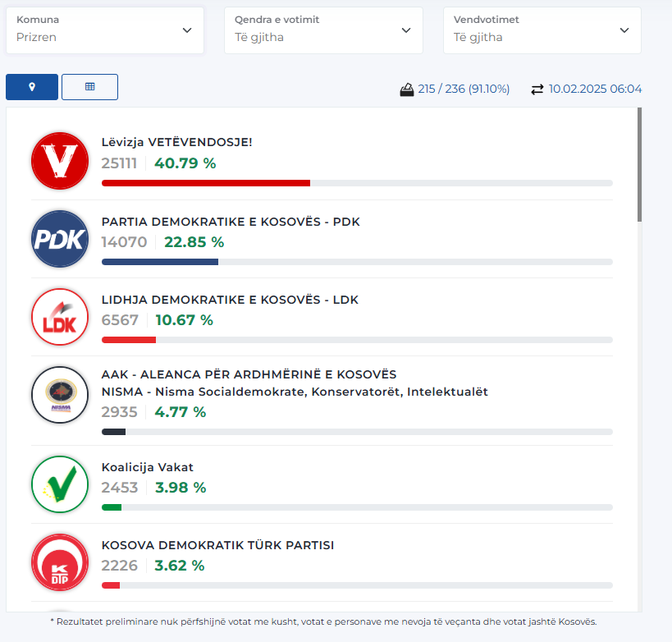
Task: Open the Komuna dropdown showing Prizren
Action: click(x=105, y=30)
